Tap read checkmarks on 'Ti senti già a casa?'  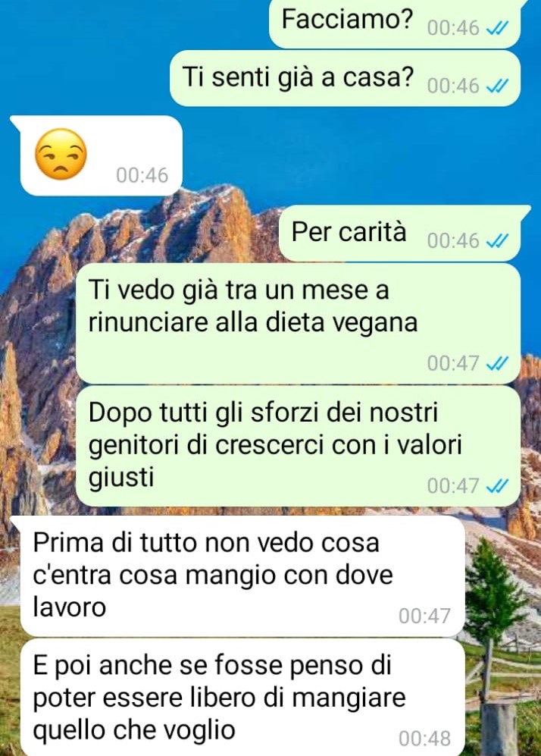point(497,86)
